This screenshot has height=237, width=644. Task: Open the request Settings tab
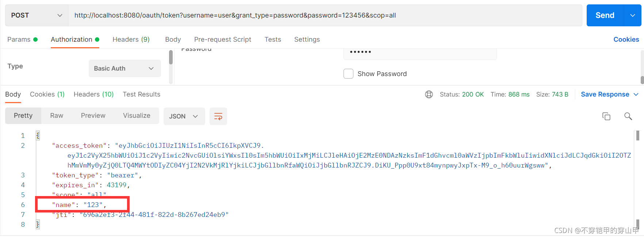click(307, 39)
